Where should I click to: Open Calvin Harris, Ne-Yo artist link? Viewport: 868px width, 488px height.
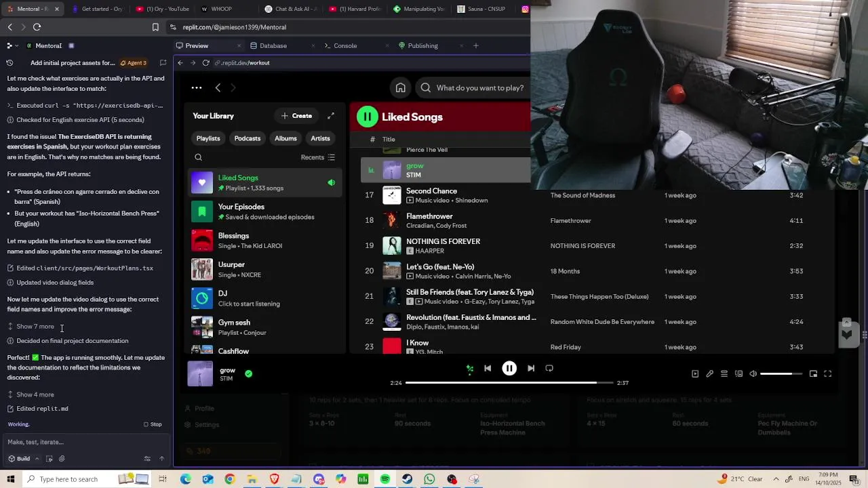tap(483, 277)
